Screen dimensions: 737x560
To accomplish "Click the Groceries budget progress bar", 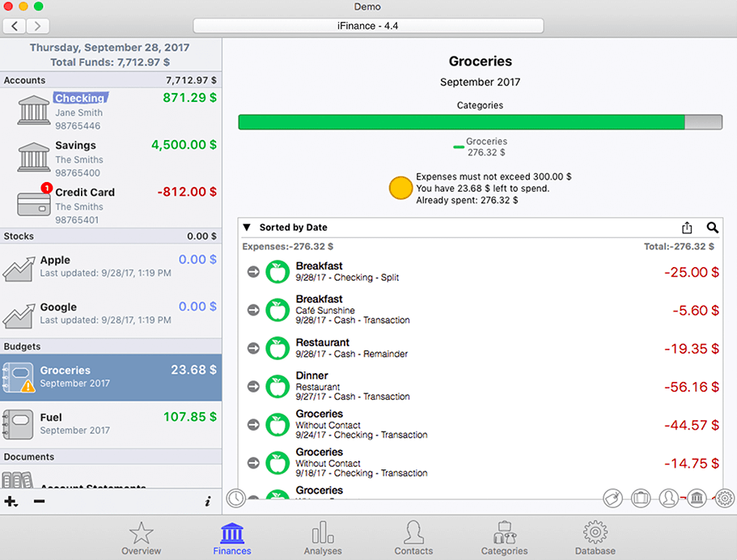I will pos(481,121).
